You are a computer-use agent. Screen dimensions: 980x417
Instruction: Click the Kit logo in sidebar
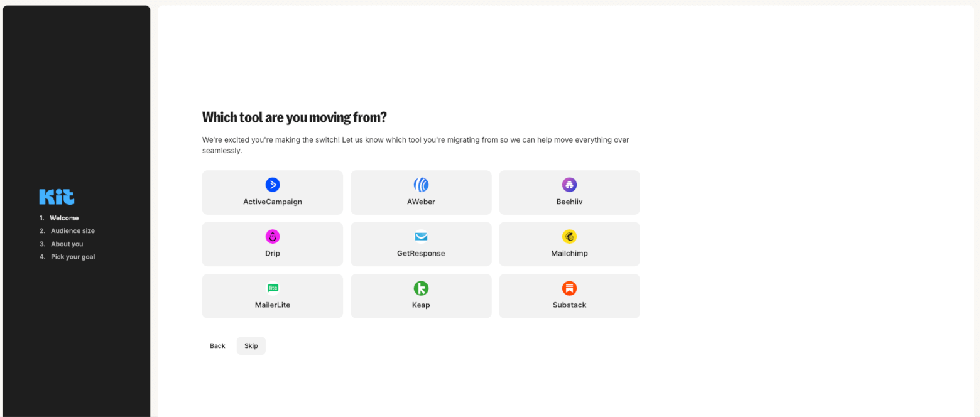57,197
